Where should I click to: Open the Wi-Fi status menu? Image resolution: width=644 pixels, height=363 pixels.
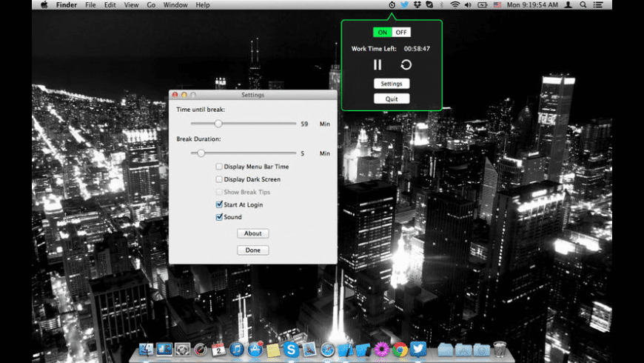[455, 5]
